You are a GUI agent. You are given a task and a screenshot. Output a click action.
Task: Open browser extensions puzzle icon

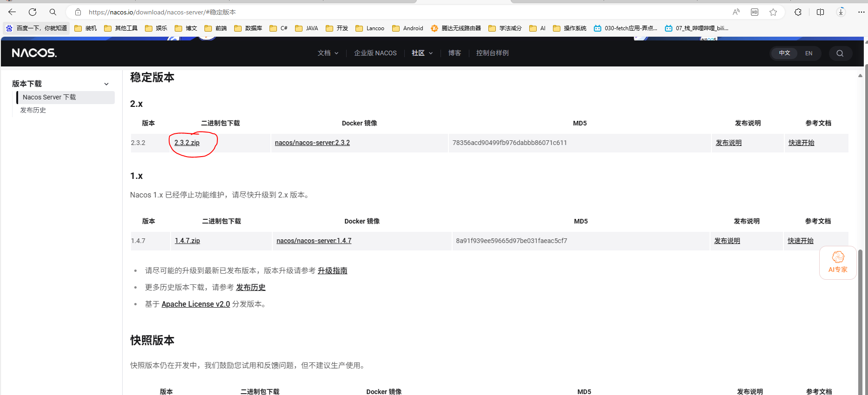click(x=798, y=12)
